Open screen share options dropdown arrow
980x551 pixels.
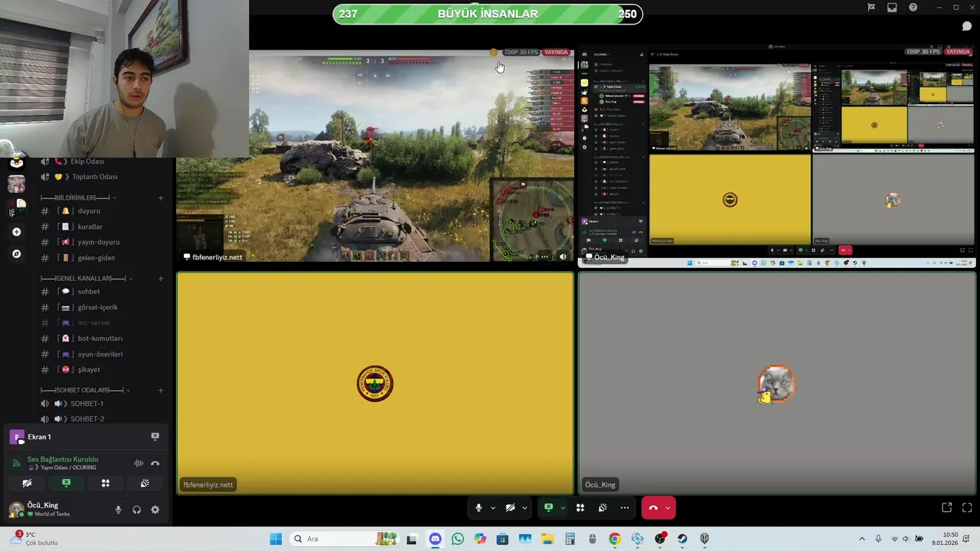coord(563,507)
